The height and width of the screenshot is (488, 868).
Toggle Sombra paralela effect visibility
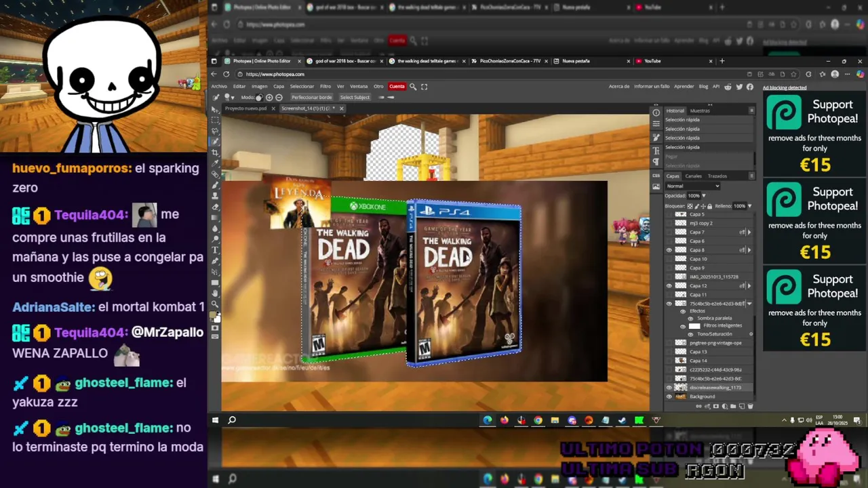(690, 319)
